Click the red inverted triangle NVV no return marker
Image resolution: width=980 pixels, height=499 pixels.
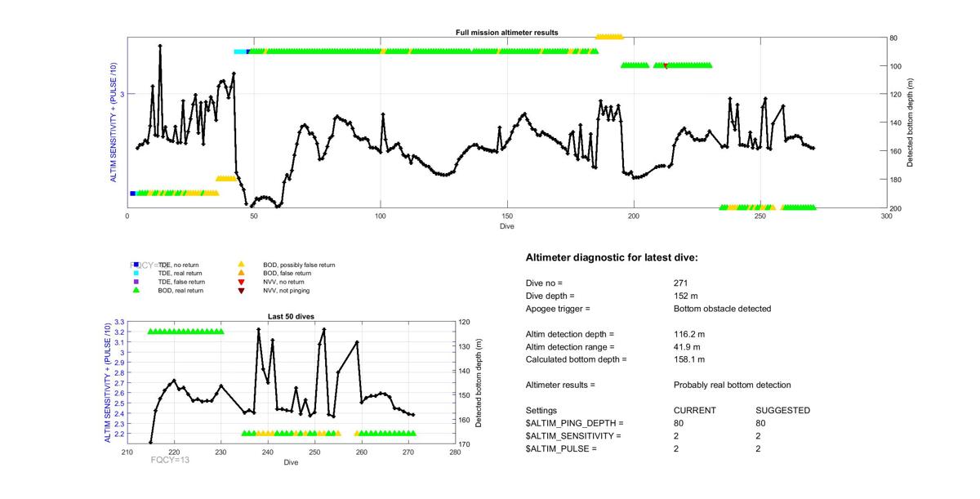(x=241, y=282)
